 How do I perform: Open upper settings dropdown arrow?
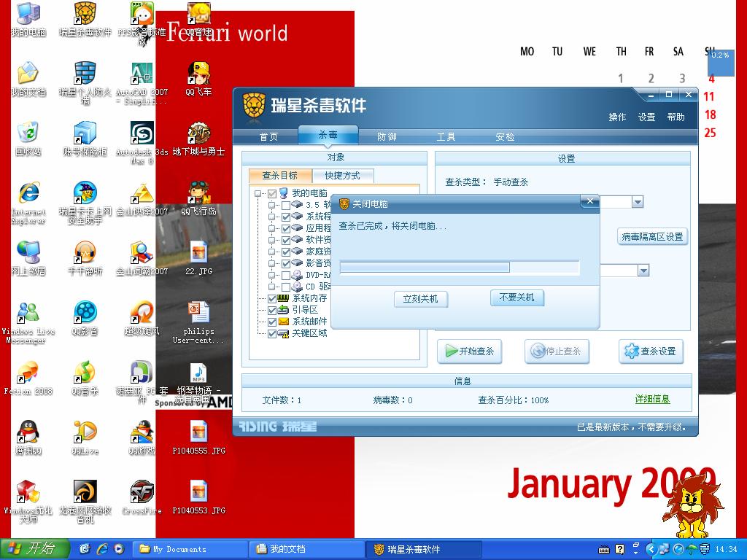[x=638, y=202]
